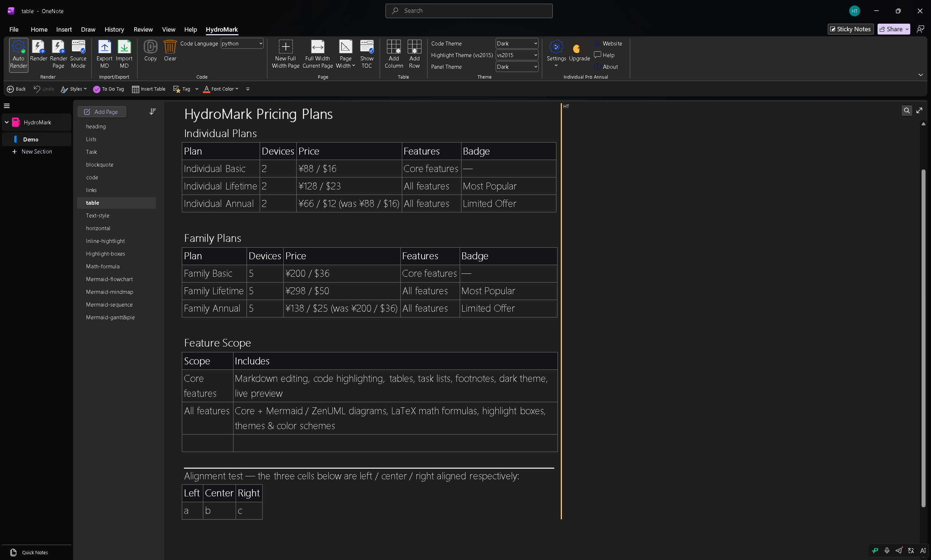Click the Add Page button
The width and height of the screenshot is (931, 560).
point(101,112)
